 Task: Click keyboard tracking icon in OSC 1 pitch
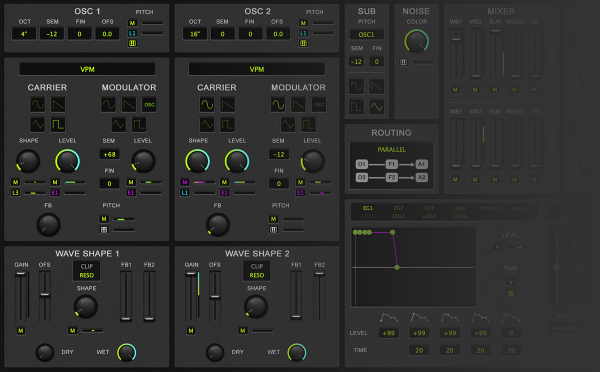[x=132, y=43]
